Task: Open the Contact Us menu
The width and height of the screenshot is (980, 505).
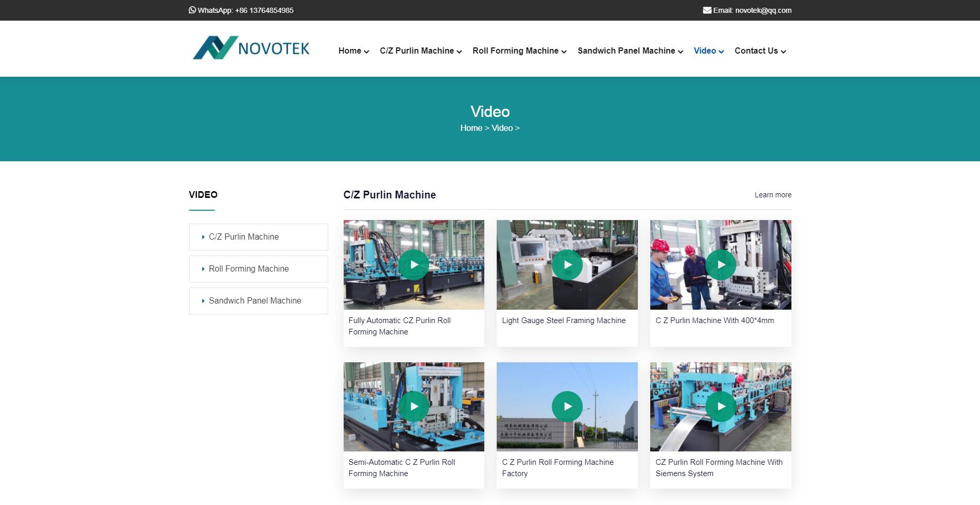Action: pos(760,51)
